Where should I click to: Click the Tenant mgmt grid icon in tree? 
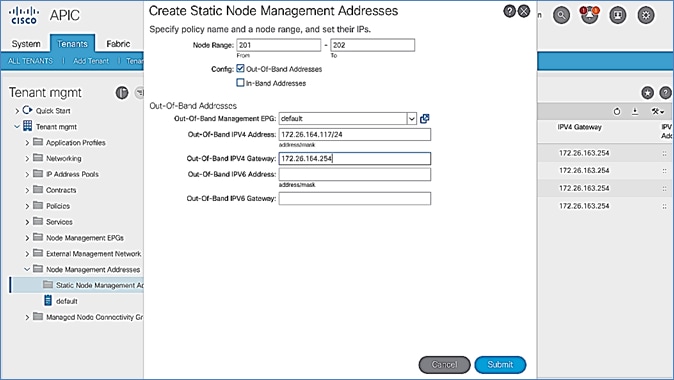click(28, 126)
